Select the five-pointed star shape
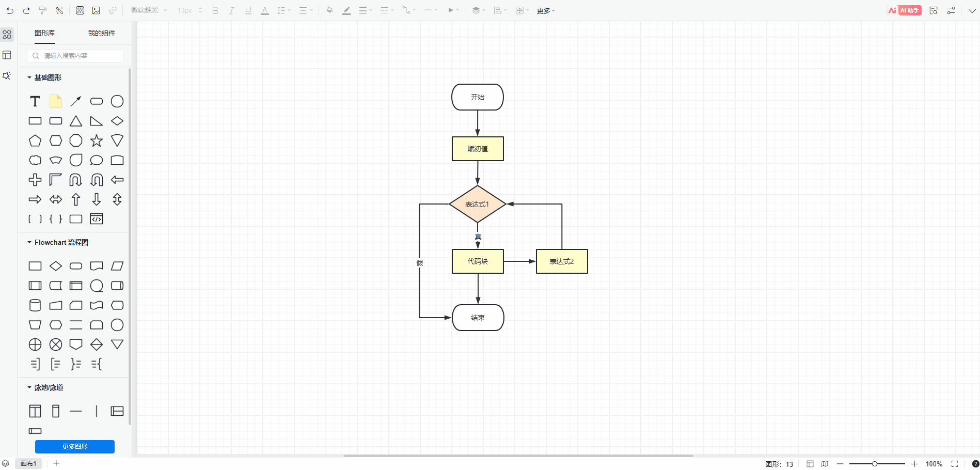This screenshot has height=470, width=980. tap(97, 140)
